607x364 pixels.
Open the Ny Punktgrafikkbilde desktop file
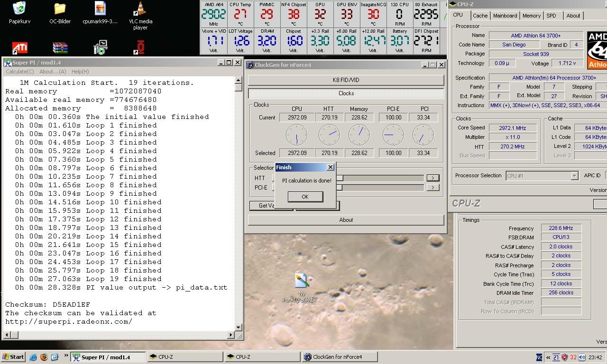click(302, 287)
